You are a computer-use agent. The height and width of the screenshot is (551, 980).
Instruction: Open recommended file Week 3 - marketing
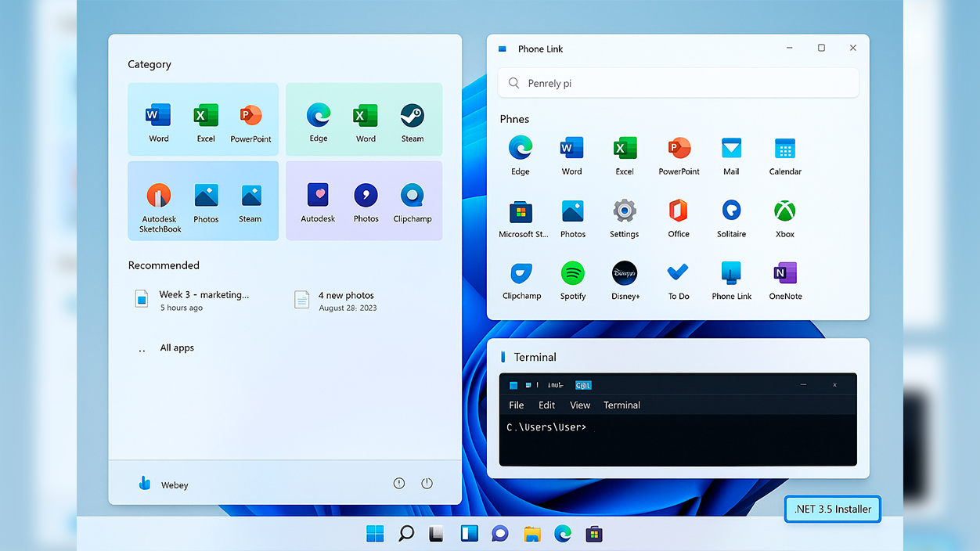pos(204,300)
